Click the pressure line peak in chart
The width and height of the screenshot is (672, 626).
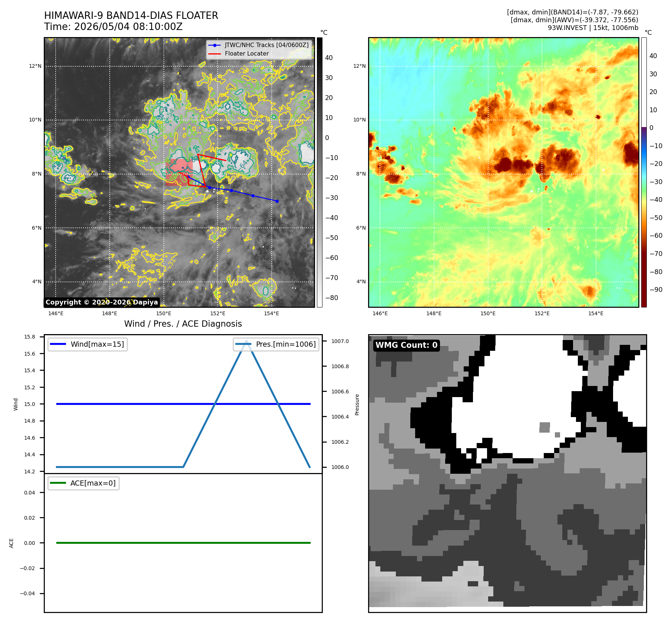click(246, 342)
